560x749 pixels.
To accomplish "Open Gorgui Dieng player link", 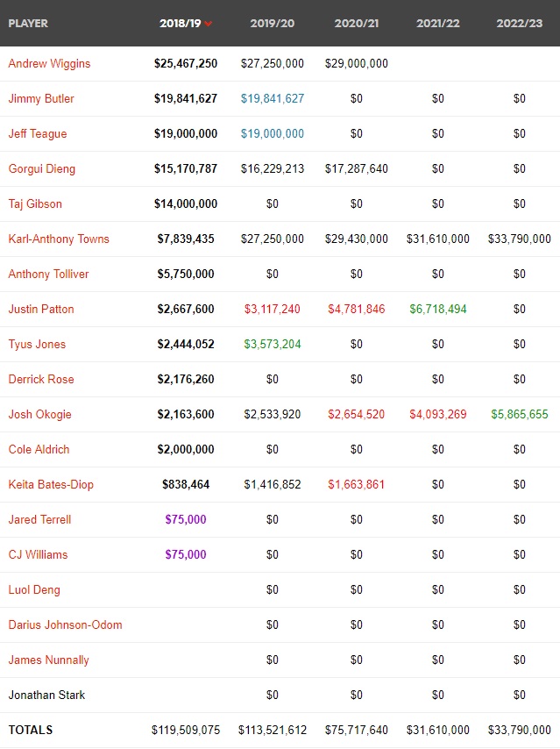I will 42,168.
